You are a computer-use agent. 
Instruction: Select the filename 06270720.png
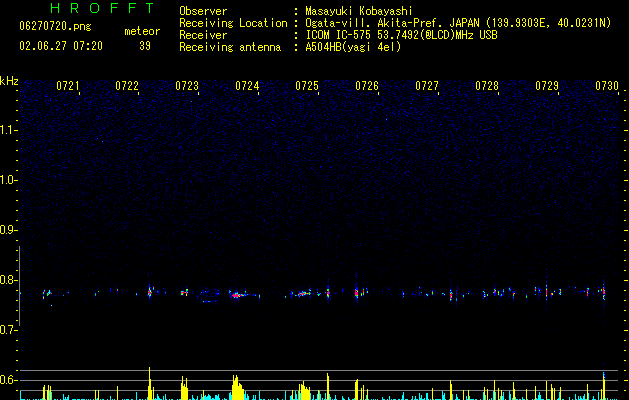coord(55,27)
